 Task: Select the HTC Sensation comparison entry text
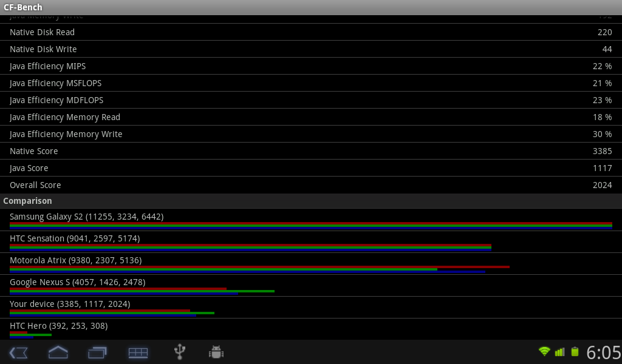(x=75, y=238)
